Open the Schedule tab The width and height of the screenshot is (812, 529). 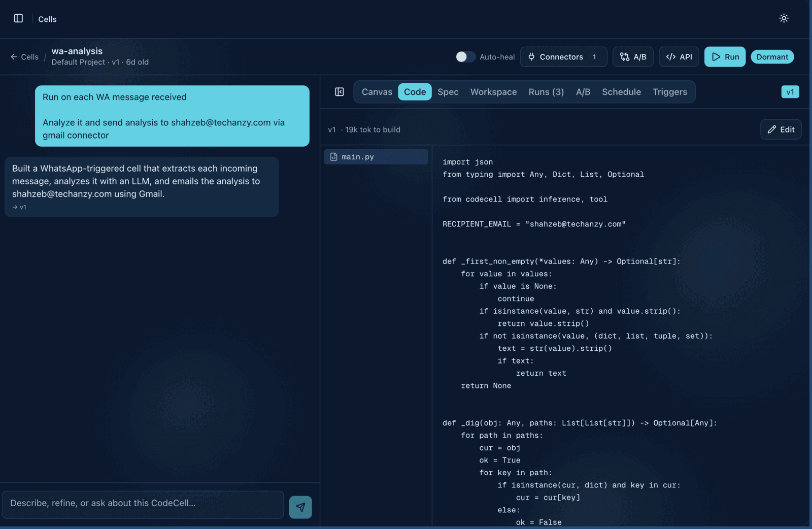621,92
